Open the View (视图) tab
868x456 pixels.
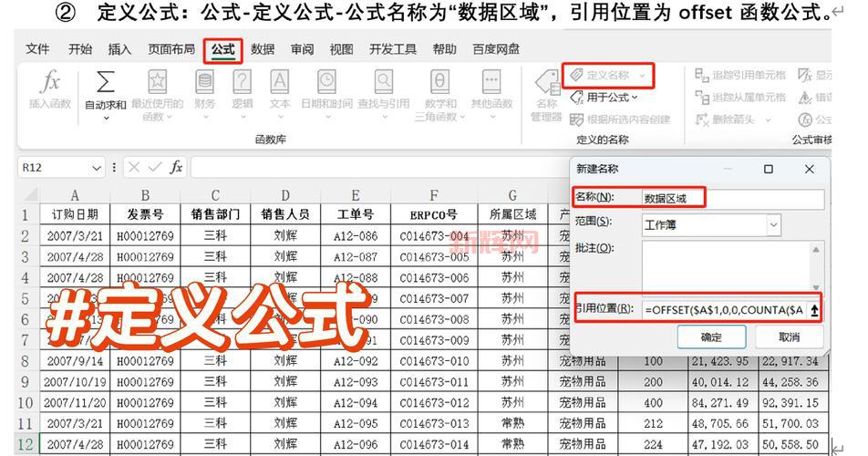(x=342, y=49)
